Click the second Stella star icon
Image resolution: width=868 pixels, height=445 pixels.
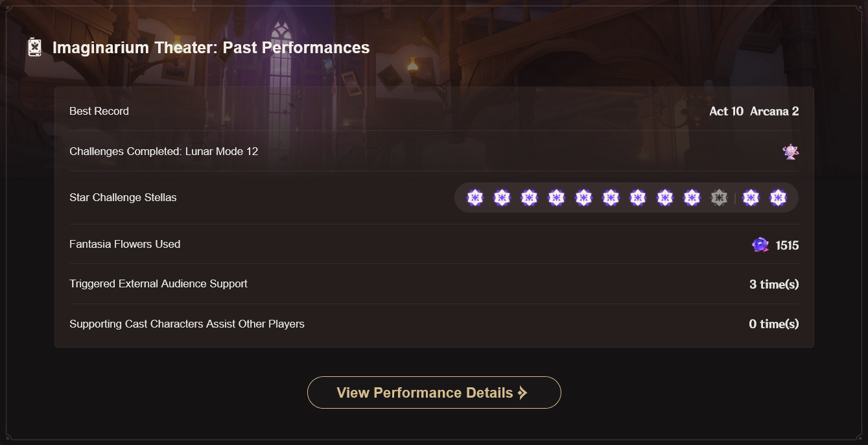pyautogui.click(x=502, y=198)
